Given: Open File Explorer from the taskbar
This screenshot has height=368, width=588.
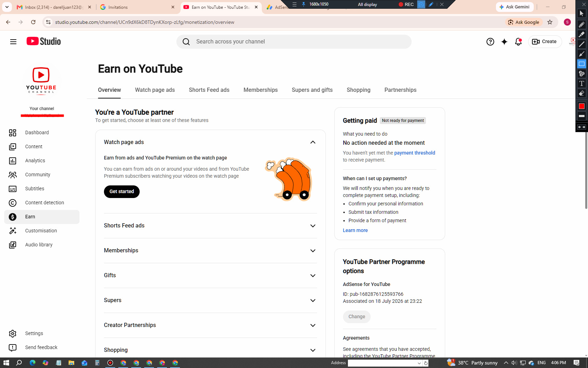Looking at the screenshot, I should pyautogui.click(x=71, y=363).
